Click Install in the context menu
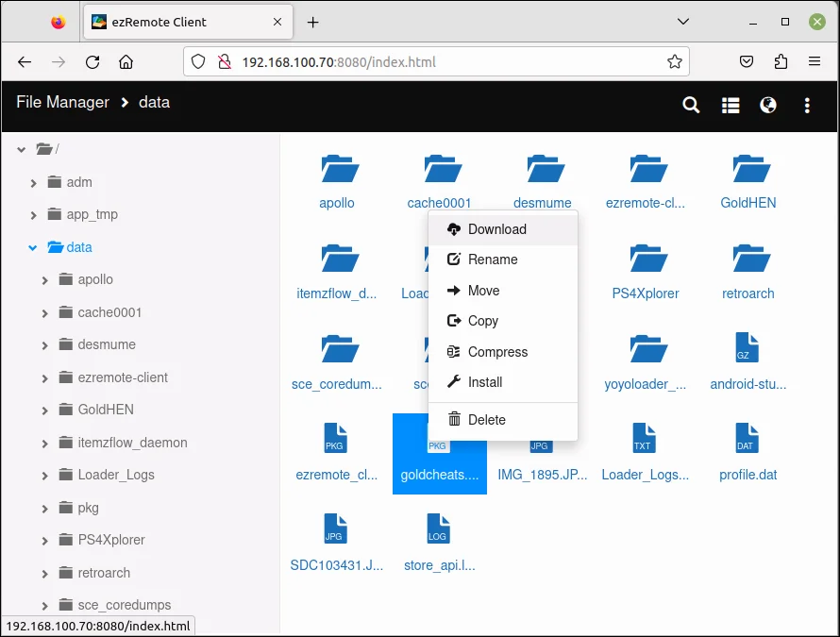 pos(485,382)
